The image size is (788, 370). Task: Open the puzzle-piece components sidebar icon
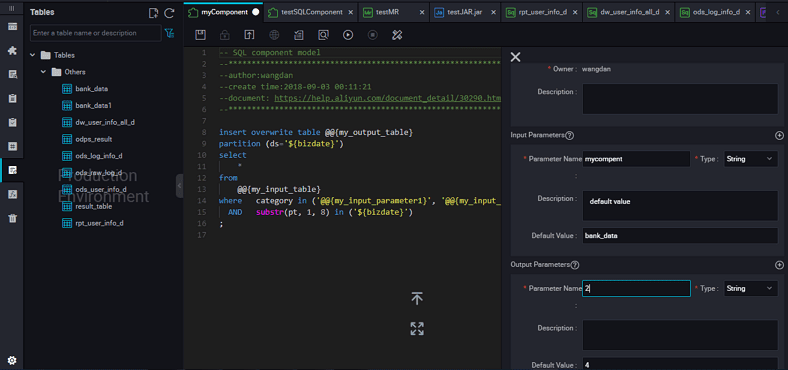tap(13, 50)
